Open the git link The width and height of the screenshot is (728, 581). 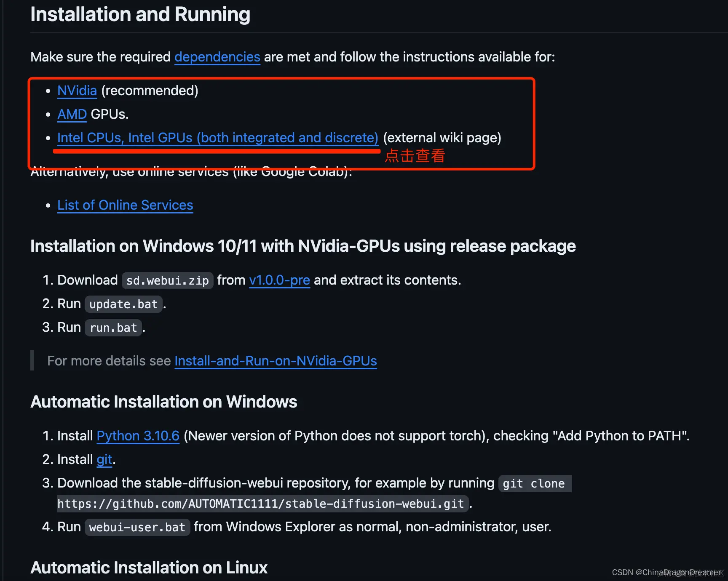pyautogui.click(x=104, y=459)
